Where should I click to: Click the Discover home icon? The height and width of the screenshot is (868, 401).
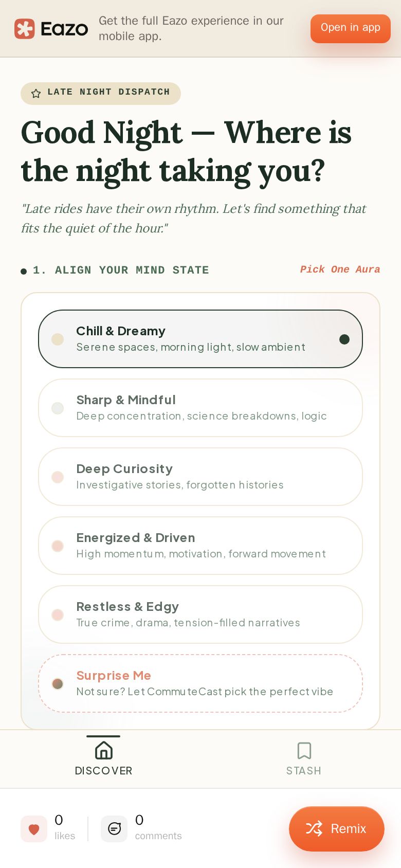pyautogui.click(x=104, y=750)
